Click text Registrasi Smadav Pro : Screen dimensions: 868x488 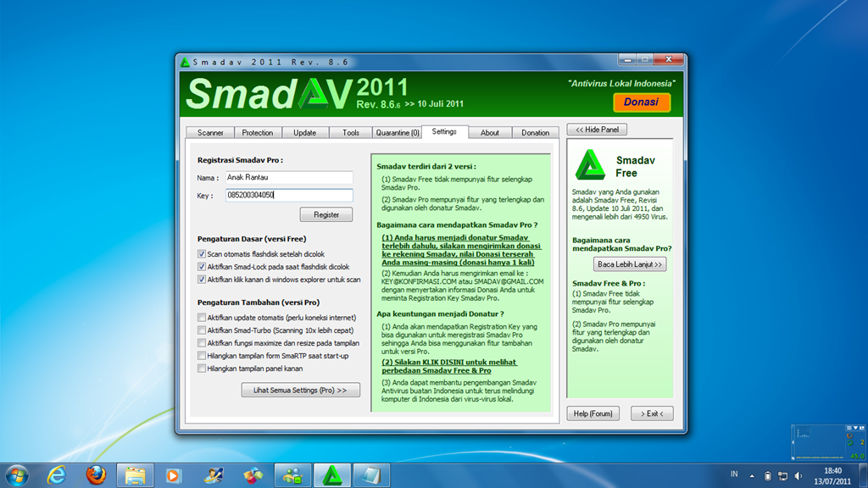coord(240,160)
